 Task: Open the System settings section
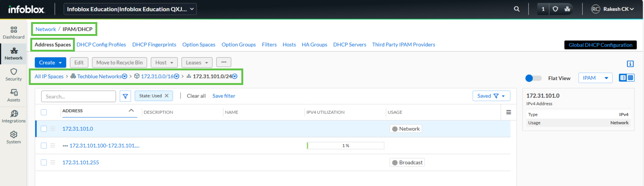coord(13,138)
